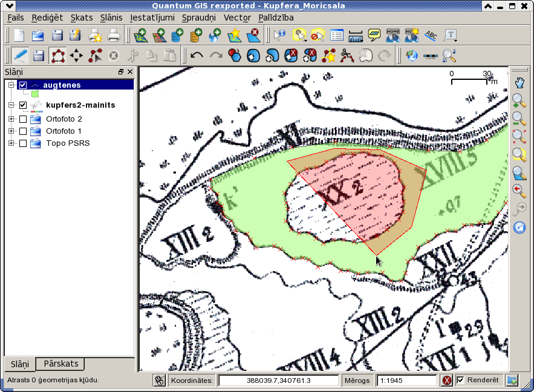Open the Slānis menu
This screenshot has width=534, height=392.
coord(111,18)
